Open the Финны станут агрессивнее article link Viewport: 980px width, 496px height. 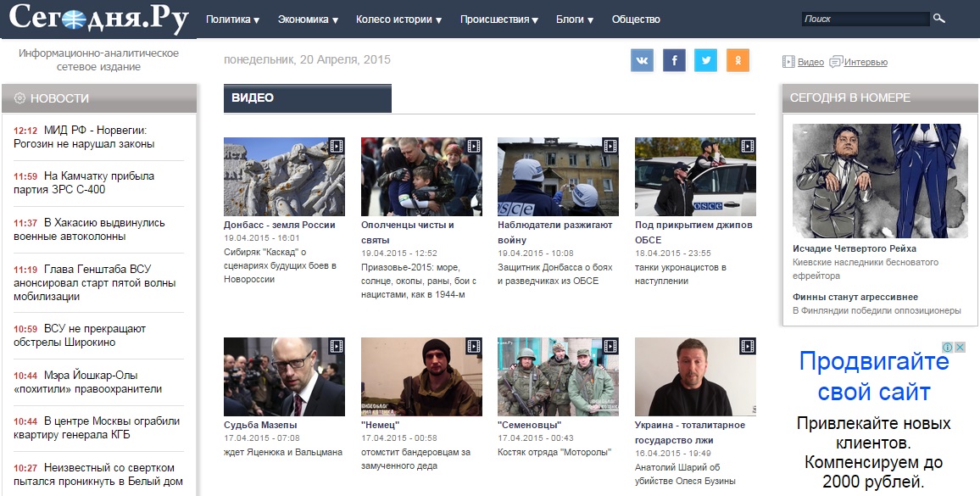(855, 297)
